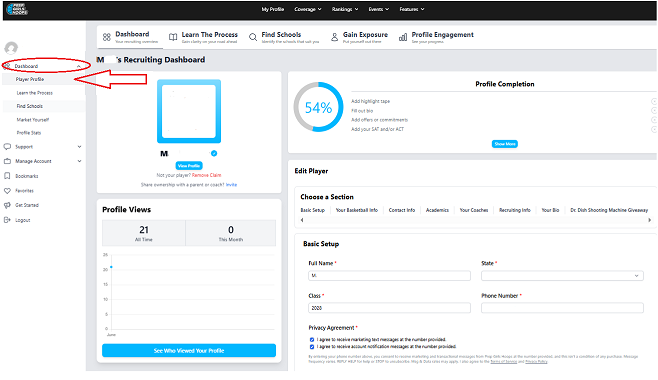Click the Gain Exposure person icon
The image size is (658, 380).
(334, 37)
